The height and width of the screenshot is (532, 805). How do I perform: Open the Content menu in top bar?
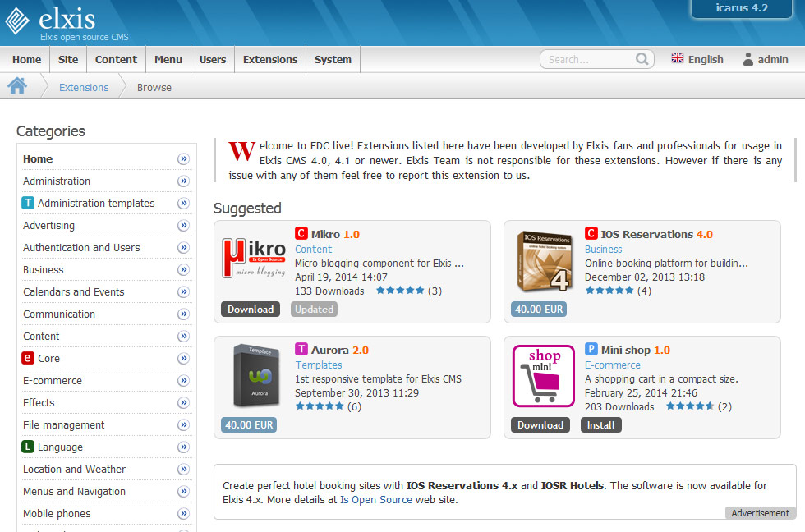(116, 59)
